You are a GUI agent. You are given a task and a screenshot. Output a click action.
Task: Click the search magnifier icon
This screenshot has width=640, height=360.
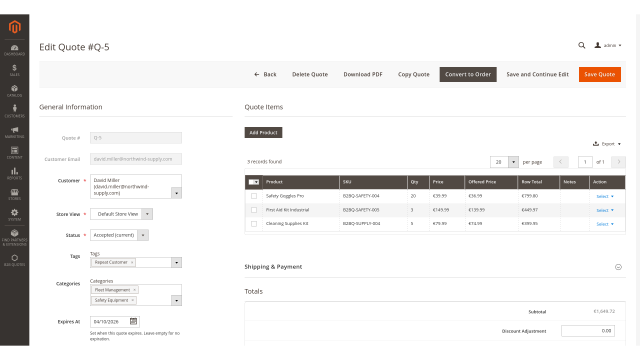(582, 45)
